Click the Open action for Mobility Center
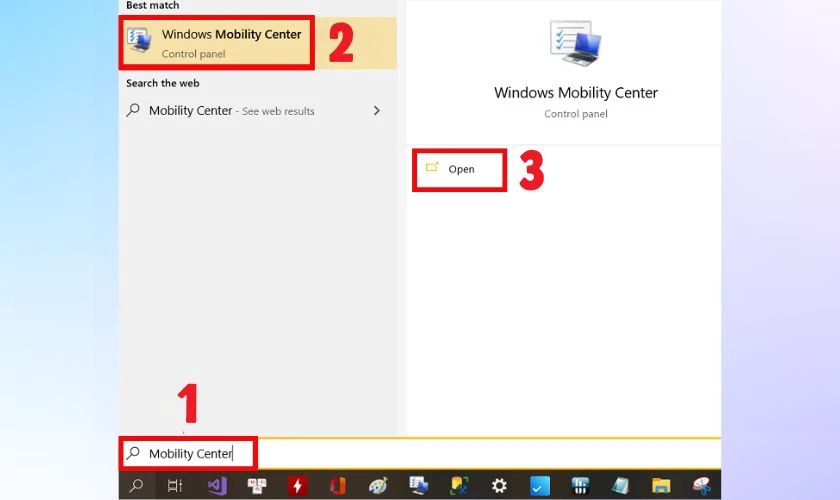This screenshot has height=500, width=840. 460,169
